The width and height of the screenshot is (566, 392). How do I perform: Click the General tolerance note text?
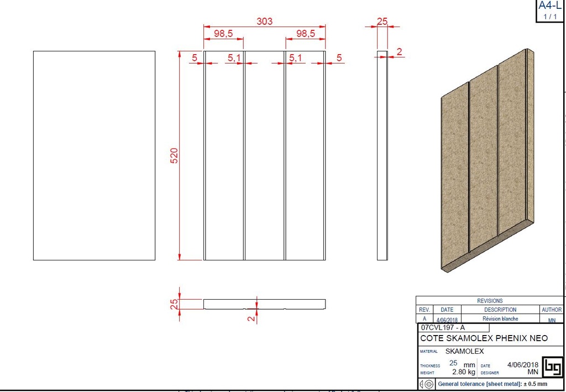[492, 384]
